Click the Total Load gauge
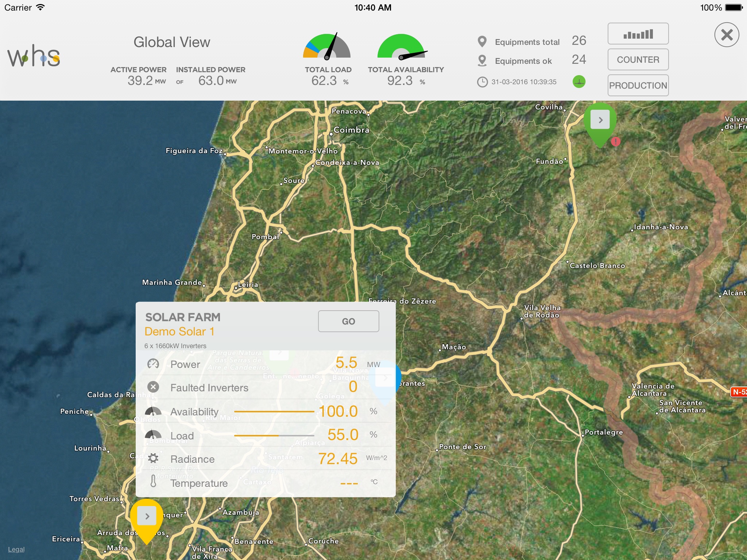The width and height of the screenshot is (747, 560). [327, 46]
